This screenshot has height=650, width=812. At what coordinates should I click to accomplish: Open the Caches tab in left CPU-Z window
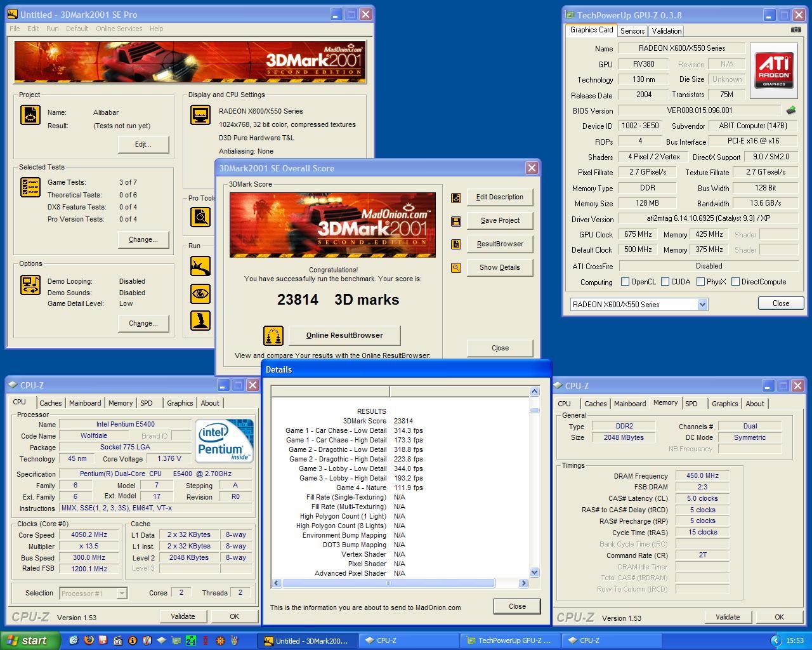coord(51,403)
